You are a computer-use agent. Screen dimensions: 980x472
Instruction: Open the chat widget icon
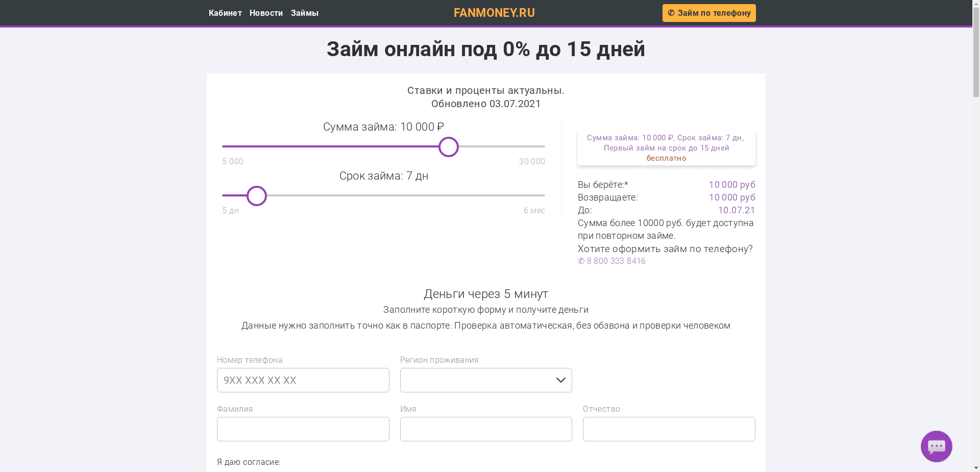point(936,446)
